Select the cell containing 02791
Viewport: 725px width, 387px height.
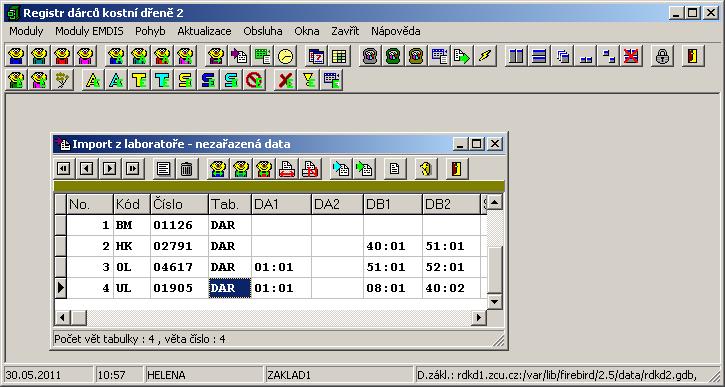point(179,246)
